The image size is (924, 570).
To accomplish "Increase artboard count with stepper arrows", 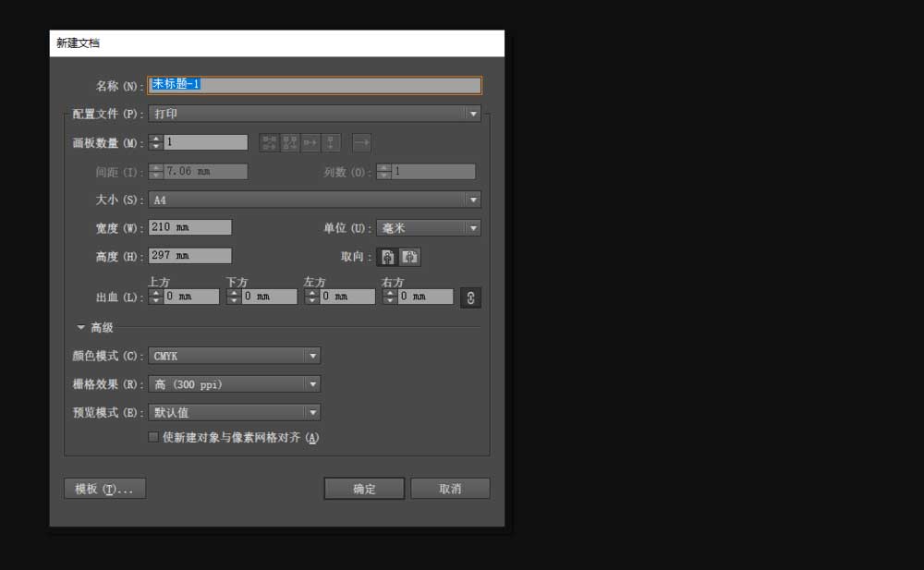I will click(155, 139).
